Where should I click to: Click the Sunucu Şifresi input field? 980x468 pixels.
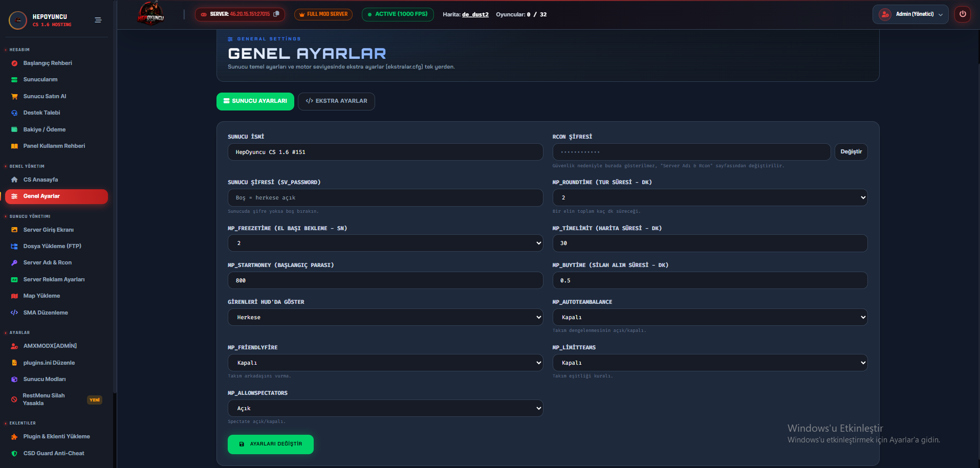pos(385,197)
